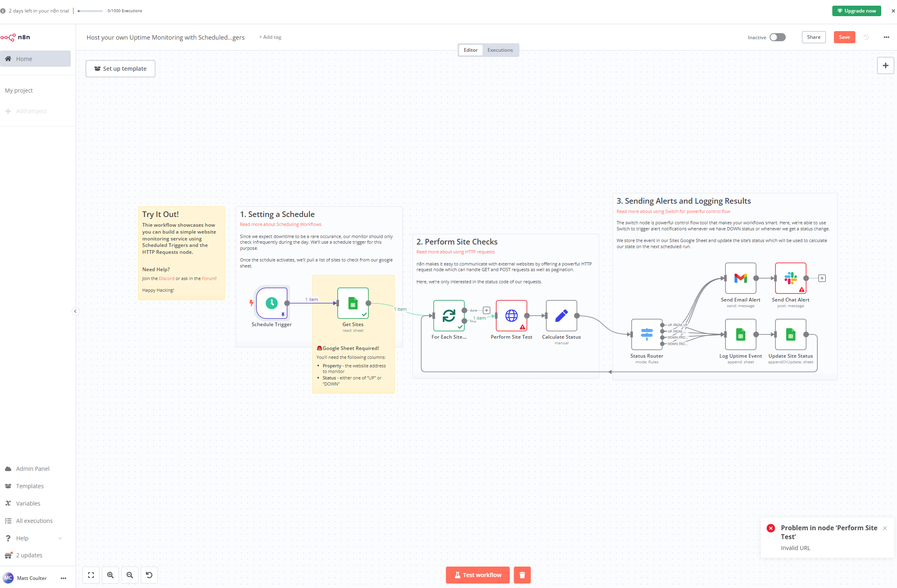The image size is (897, 588).
Task: Open the For Each Site loop node
Action: coord(449,316)
